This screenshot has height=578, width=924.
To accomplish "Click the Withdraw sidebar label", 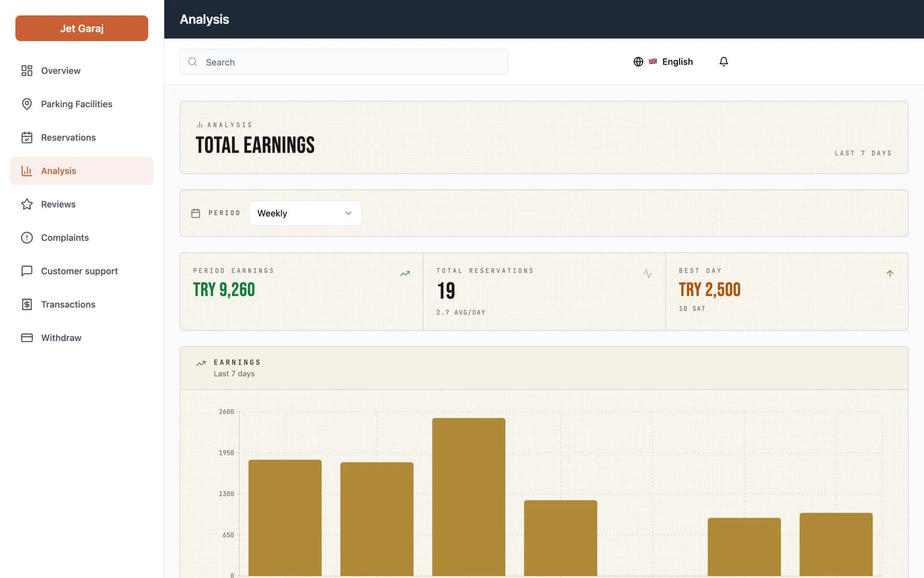I will point(61,338).
